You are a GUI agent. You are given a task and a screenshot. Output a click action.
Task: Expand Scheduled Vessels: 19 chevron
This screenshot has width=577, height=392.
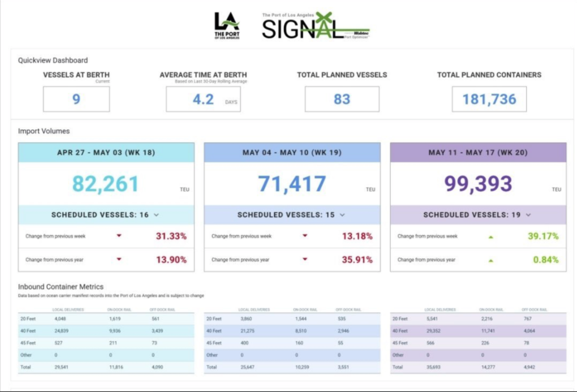pos(528,215)
